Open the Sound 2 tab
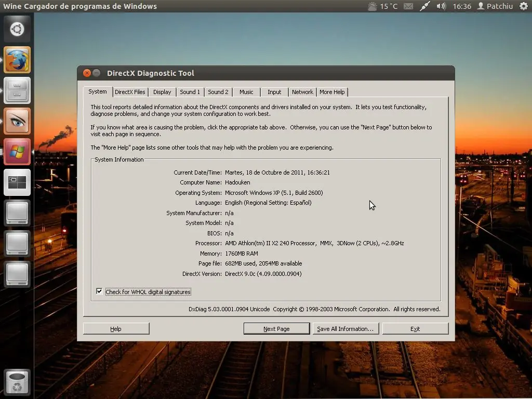The width and height of the screenshot is (532, 399). tap(218, 92)
